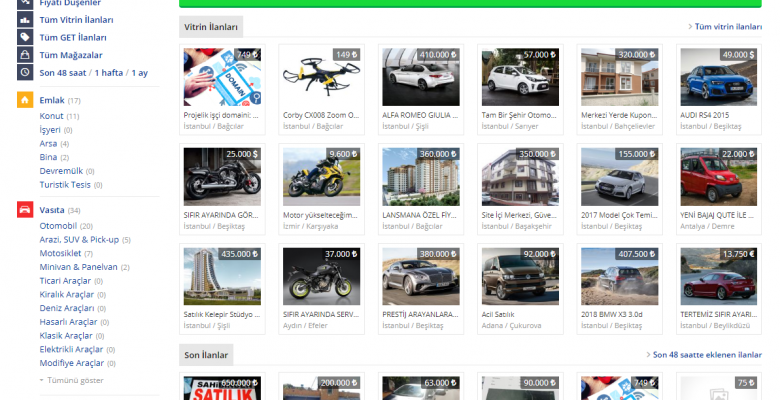Filter listings by 1 hafta
Viewport: 780px width, 400px height.
pyautogui.click(x=109, y=73)
